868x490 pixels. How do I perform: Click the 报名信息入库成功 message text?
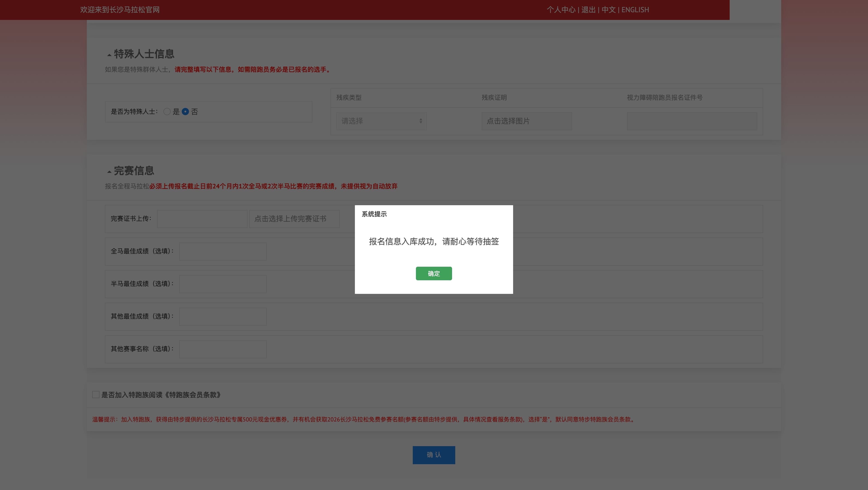tap(434, 241)
